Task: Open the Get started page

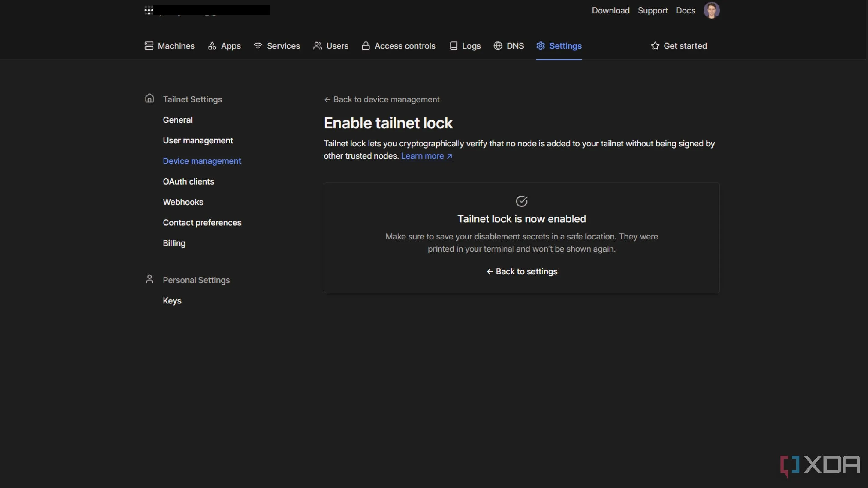Action: click(679, 46)
